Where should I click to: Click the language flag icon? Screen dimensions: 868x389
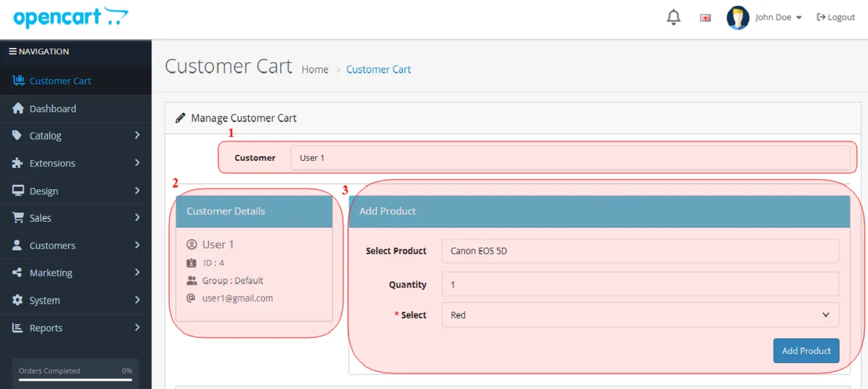pos(705,18)
